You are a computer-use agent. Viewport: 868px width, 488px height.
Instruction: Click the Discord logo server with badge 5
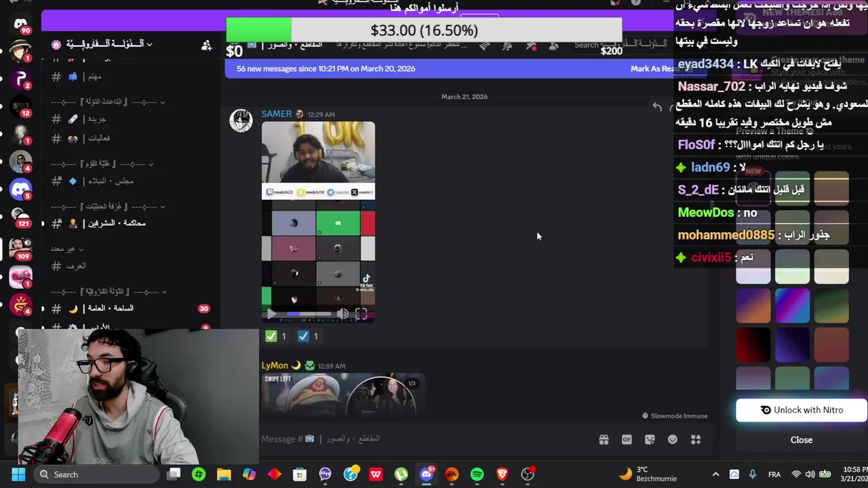(21, 189)
